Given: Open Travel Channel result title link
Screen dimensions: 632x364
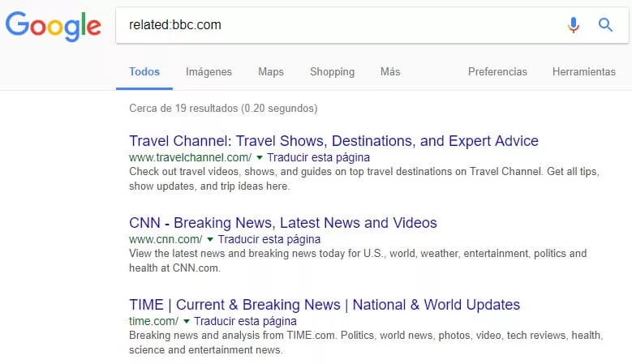Looking at the screenshot, I should coord(333,141).
